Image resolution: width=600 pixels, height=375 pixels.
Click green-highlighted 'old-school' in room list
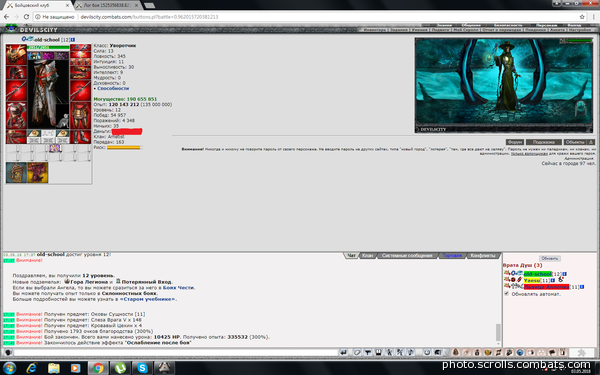tap(538, 274)
